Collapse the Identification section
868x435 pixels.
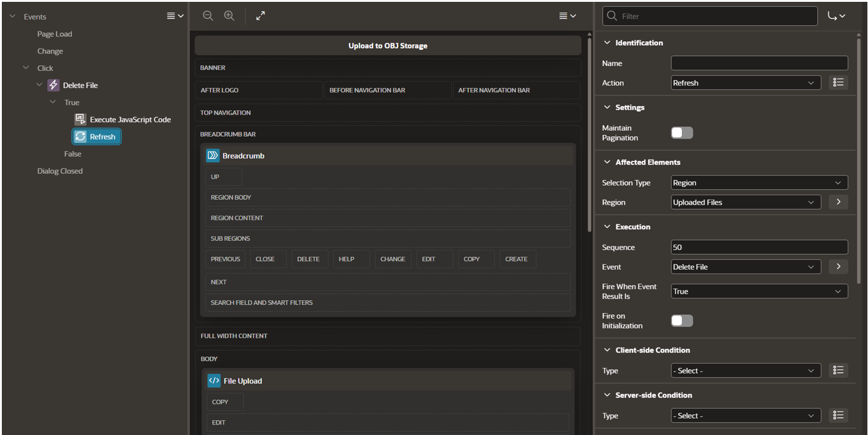[x=607, y=43]
